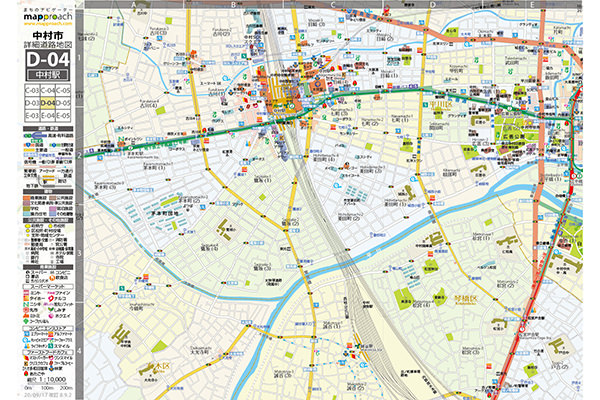600x400 pixels.
Task: Open map sheet E-03 in the index grid
Action: click(x=32, y=115)
